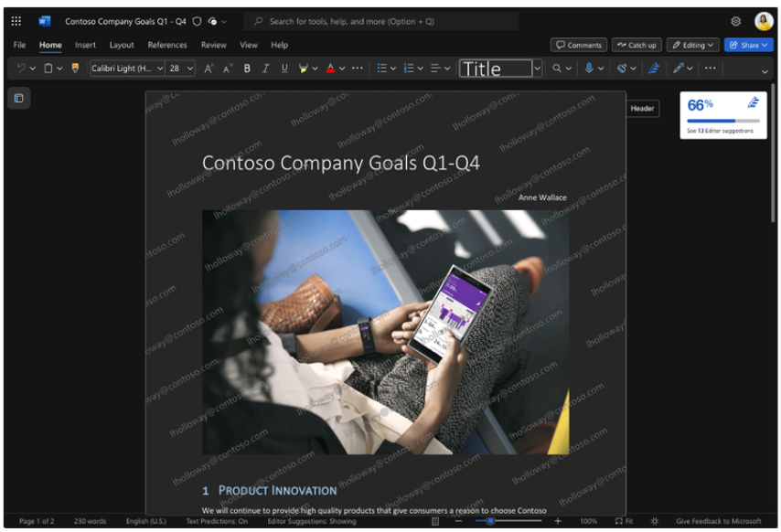This screenshot has height=532, width=781.
Task: Adjust the zoom slider handle
Action: (490, 521)
